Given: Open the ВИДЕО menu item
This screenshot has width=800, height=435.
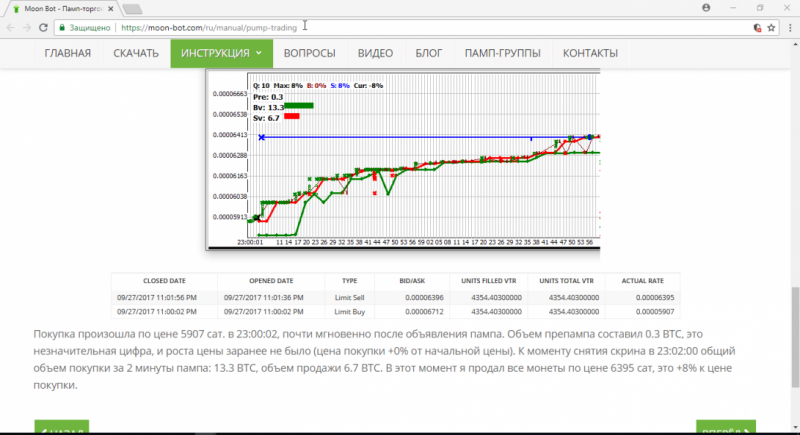Looking at the screenshot, I should (x=375, y=53).
